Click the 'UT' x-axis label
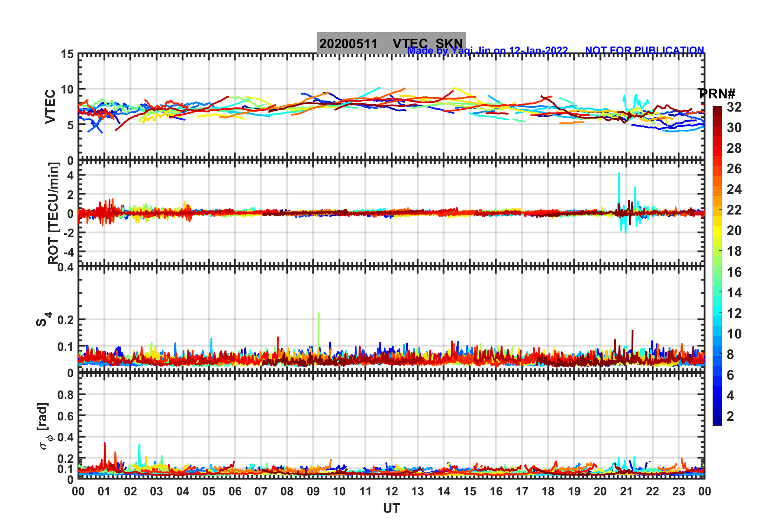 [x=391, y=509]
